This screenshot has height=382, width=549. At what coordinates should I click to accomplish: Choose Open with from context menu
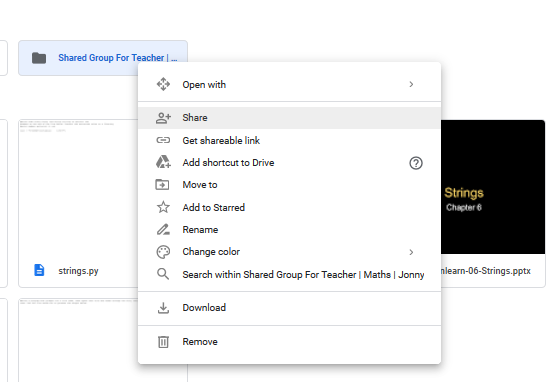(x=290, y=84)
